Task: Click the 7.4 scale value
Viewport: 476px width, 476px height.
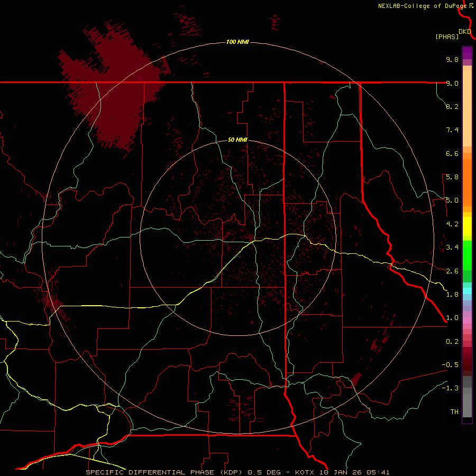Action: pyautogui.click(x=452, y=130)
